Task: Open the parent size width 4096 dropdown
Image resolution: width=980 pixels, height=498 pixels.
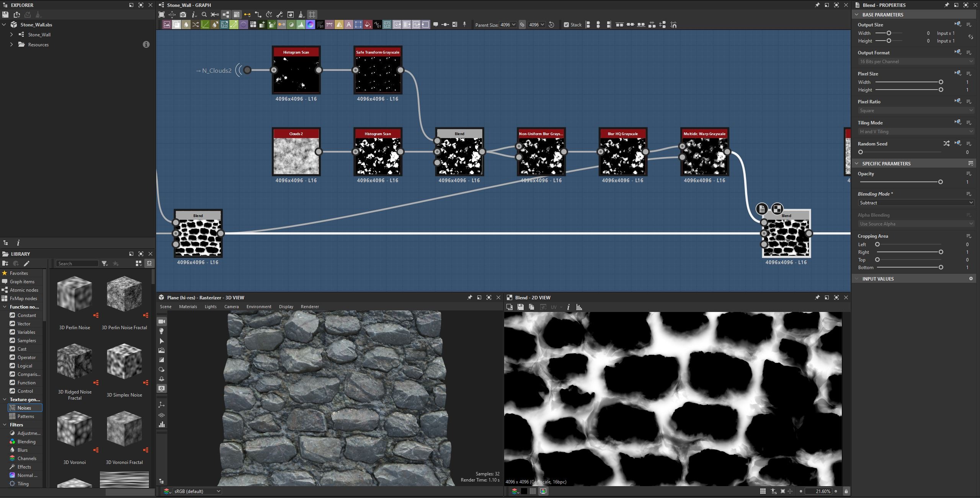Action: 508,25
